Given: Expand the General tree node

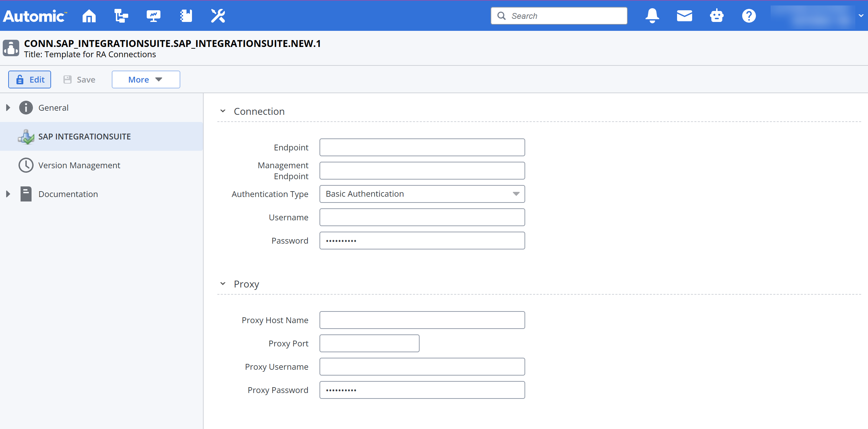Looking at the screenshot, I should [x=8, y=108].
